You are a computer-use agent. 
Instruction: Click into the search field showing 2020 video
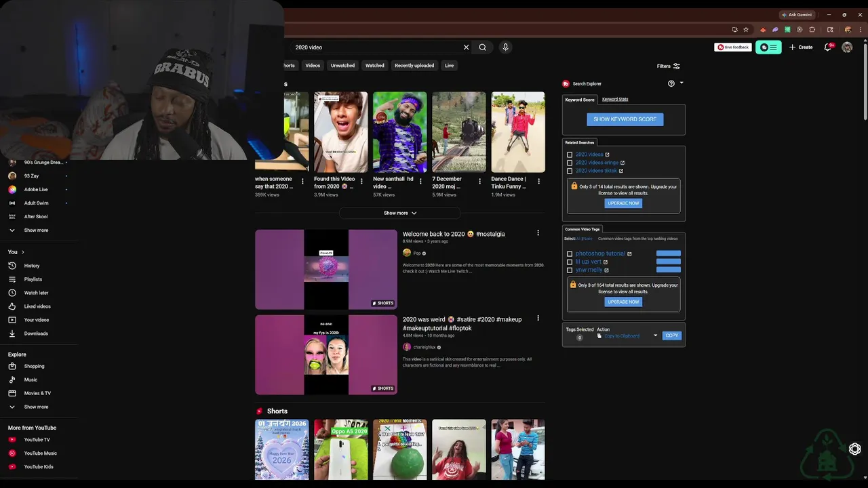coord(376,47)
